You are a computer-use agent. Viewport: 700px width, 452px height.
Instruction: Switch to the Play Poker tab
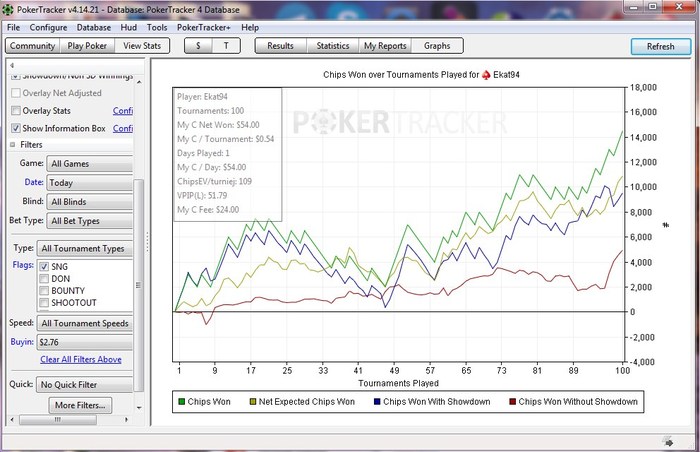click(87, 46)
